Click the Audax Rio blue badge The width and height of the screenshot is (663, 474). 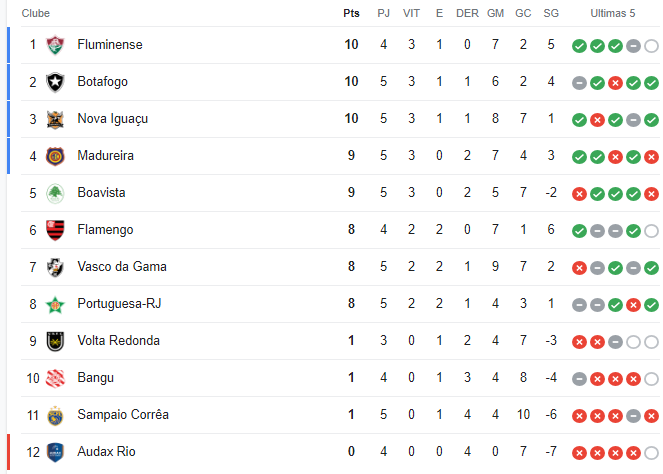(55, 452)
